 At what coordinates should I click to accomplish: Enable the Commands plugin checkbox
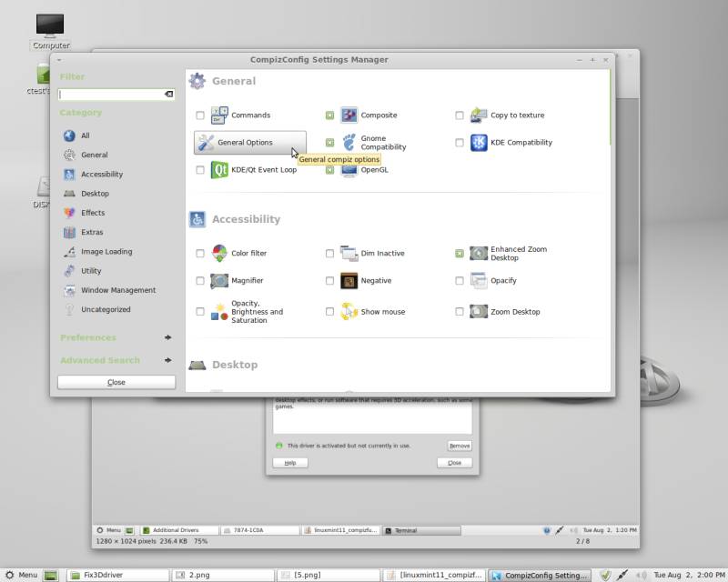pos(200,115)
